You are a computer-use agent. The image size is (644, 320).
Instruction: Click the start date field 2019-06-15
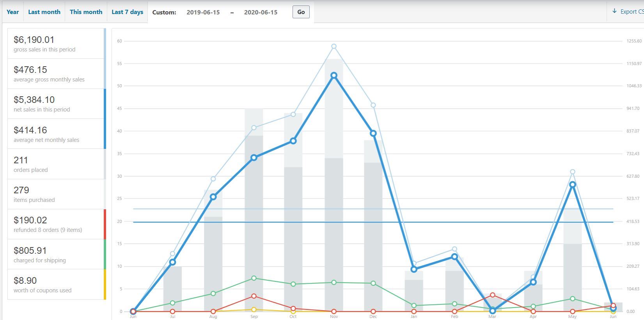pos(203,12)
